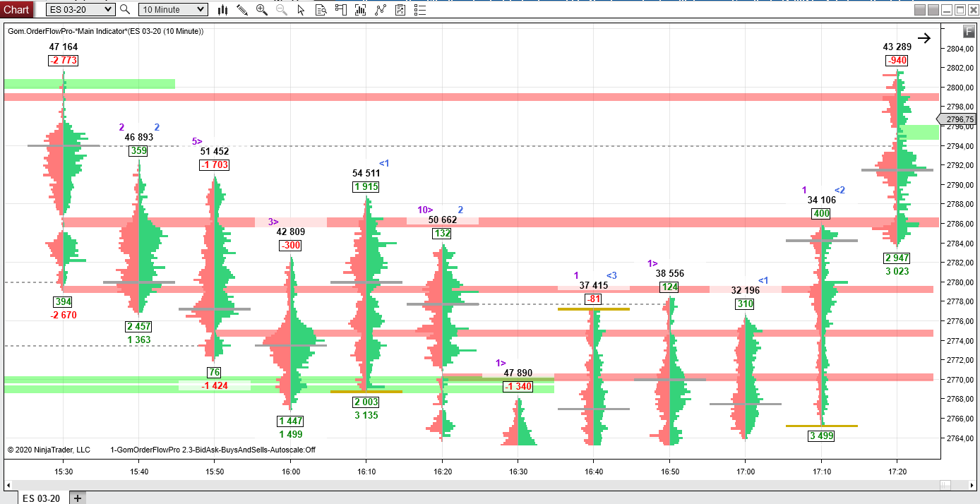Screen dimensions: 980x504
Task: Toggle the second gray link button
Action: pyautogui.click(x=933, y=10)
